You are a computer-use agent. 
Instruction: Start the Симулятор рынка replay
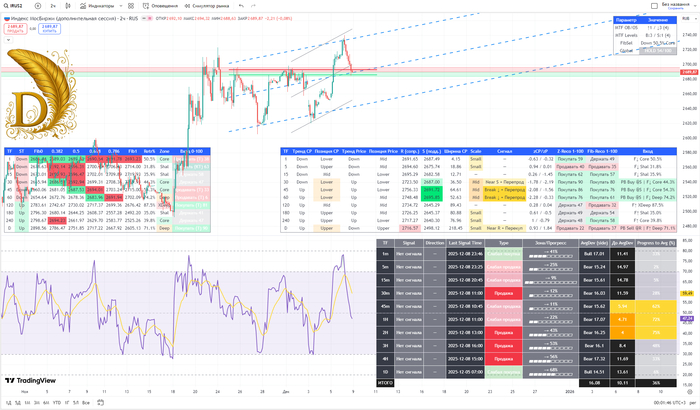pos(204,5)
